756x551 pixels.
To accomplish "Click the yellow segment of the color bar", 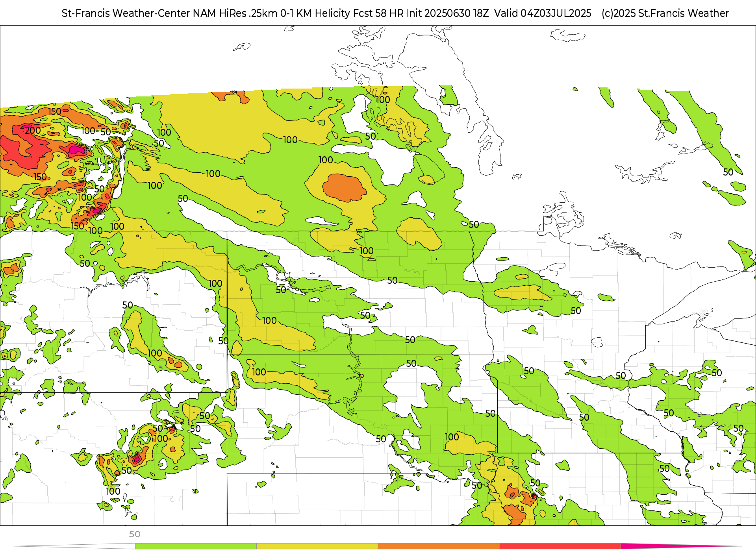I will pyautogui.click(x=317, y=546).
